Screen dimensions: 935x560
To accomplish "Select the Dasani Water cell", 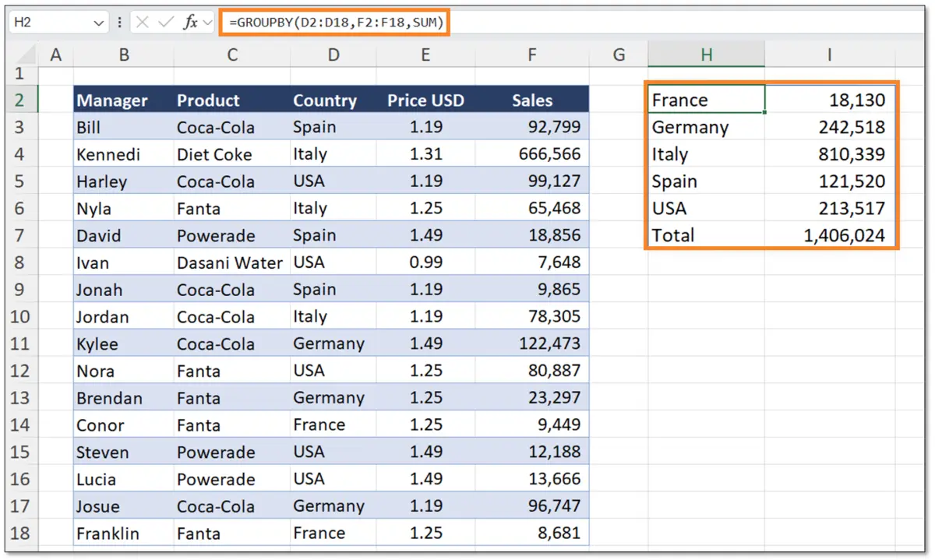I will (231, 262).
